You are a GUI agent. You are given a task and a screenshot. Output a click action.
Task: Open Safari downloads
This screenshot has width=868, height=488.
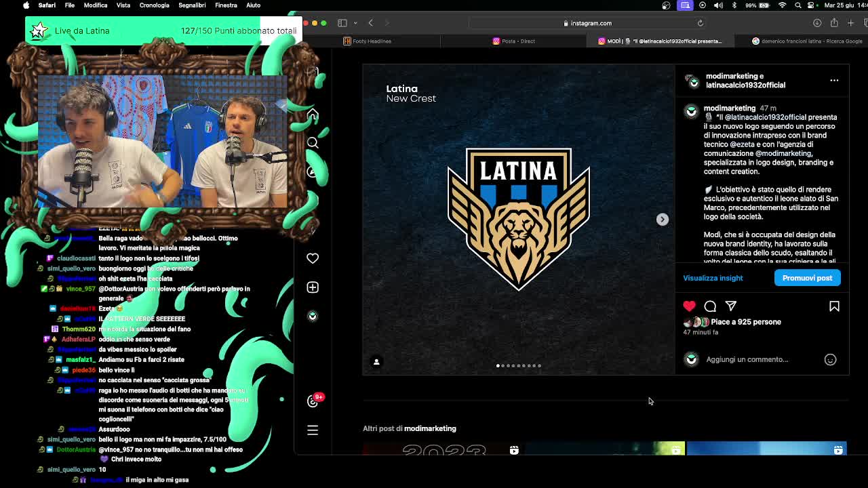[817, 23]
